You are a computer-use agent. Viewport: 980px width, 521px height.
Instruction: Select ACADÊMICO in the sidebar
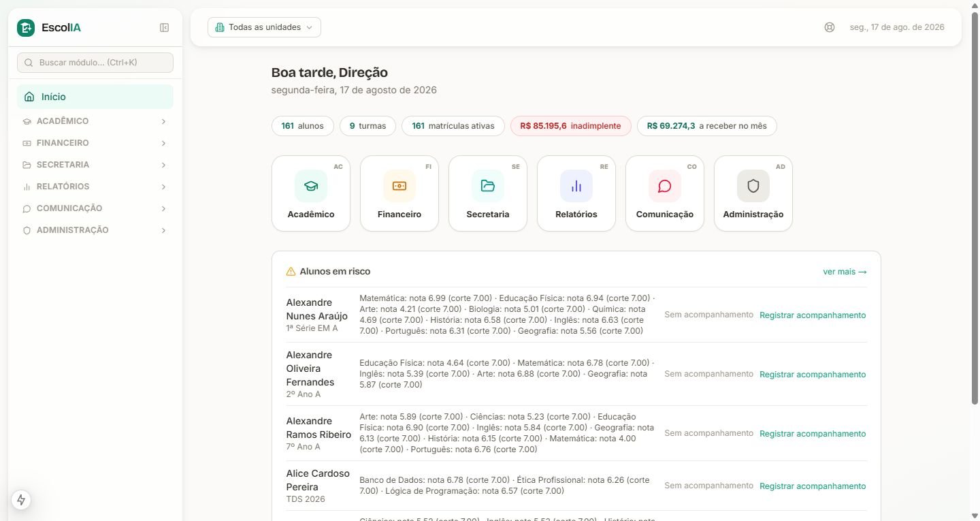coord(95,121)
